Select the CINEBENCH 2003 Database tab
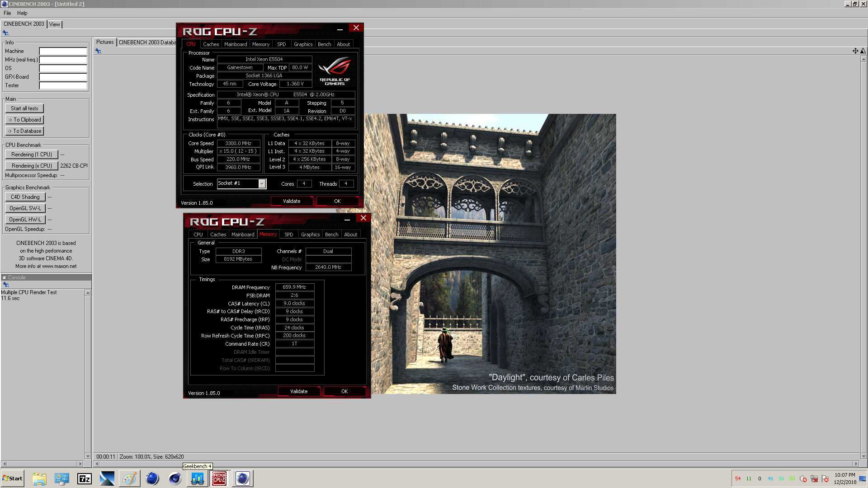Viewport: 868px width, 488px height. click(x=147, y=42)
